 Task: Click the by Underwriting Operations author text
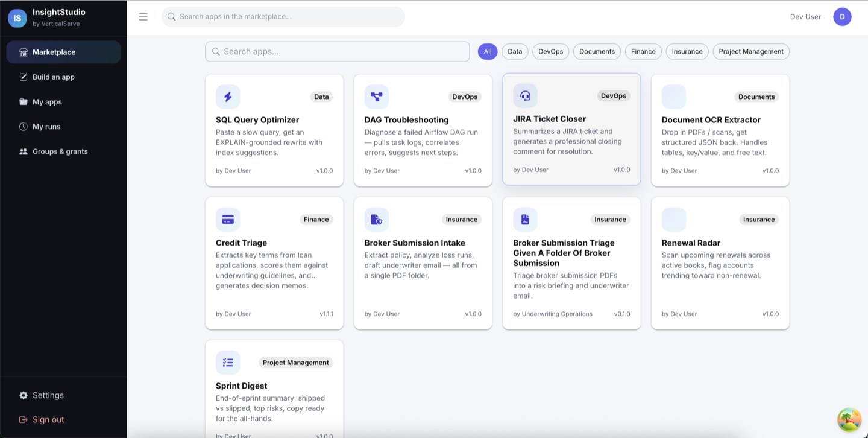[x=553, y=314]
